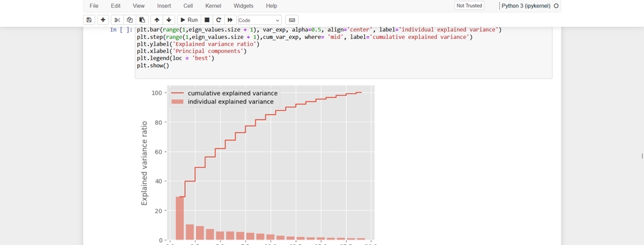644x245 pixels.
Task: Open the Cell menu
Action: pyautogui.click(x=188, y=6)
